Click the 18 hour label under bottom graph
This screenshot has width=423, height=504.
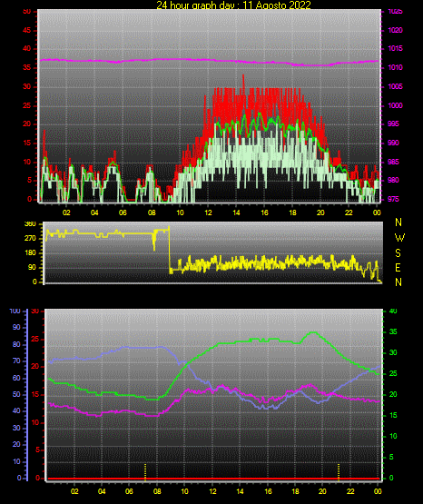pos(295,491)
